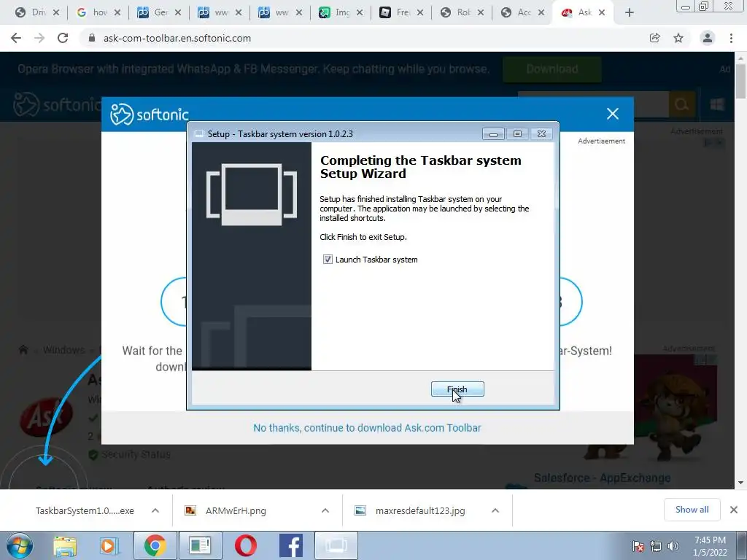Click the Taskbar system setup icon in taskbar

(x=336, y=545)
